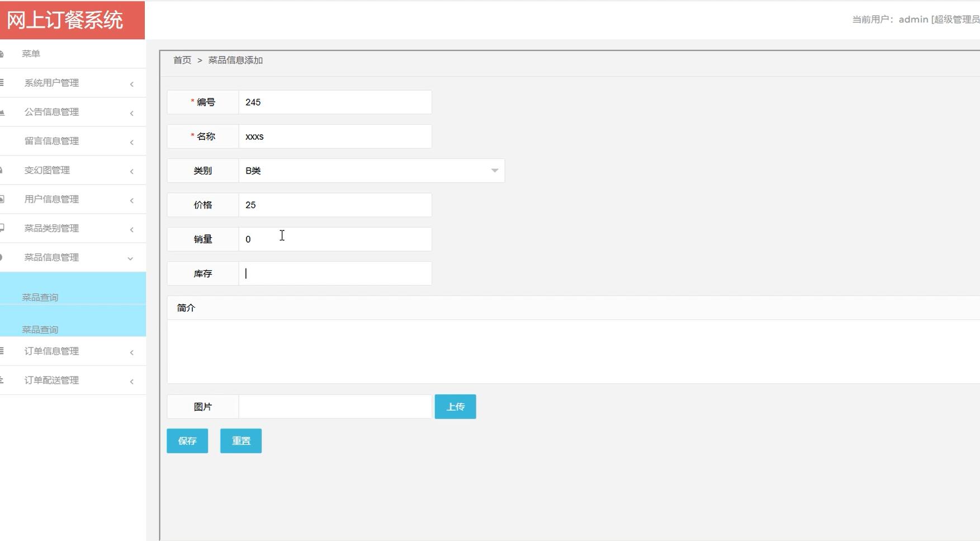Open the 订单信息管理 sidebar menu

(51, 351)
